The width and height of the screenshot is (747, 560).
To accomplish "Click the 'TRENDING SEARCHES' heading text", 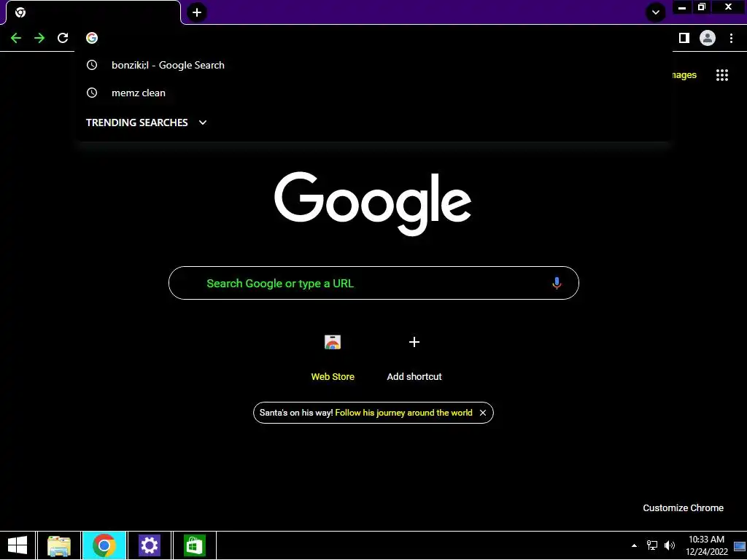I will pos(136,122).
